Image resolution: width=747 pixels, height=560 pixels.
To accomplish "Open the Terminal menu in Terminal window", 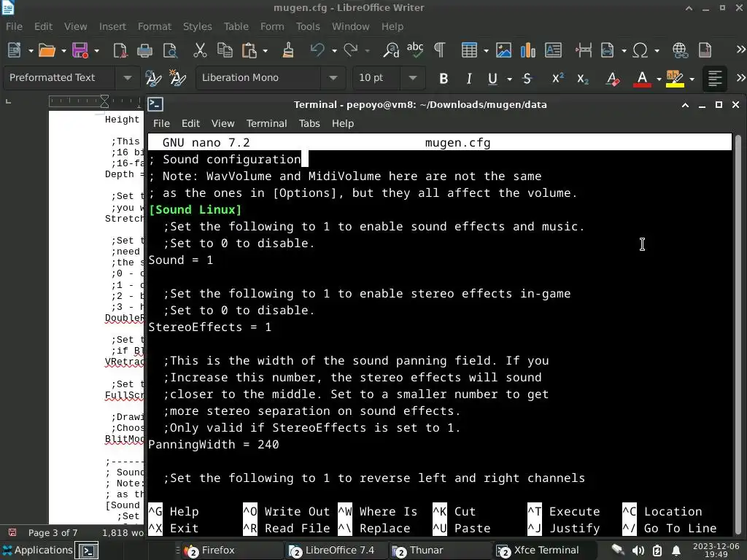I will tap(266, 123).
